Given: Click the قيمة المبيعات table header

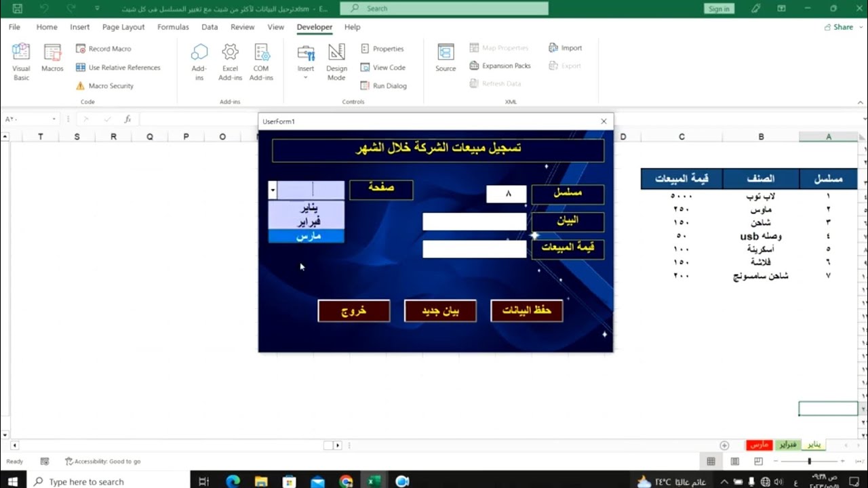Looking at the screenshot, I should click(x=682, y=179).
